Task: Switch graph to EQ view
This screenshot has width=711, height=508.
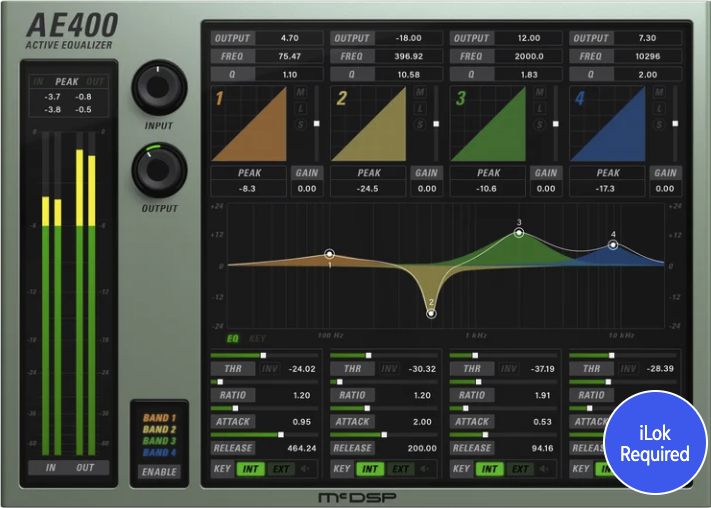Action: point(233,338)
